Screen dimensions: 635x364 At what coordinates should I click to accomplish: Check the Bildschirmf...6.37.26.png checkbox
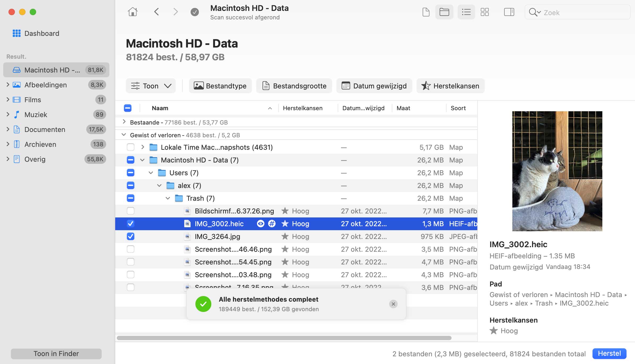point(130,211)
